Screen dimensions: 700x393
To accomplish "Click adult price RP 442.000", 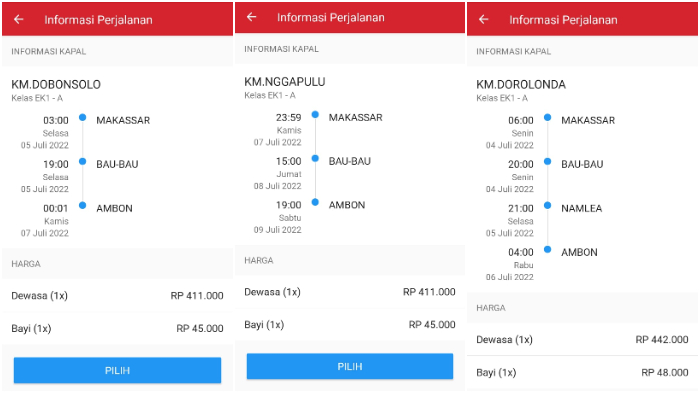I will pyautogui.click(x=662, y=339).
